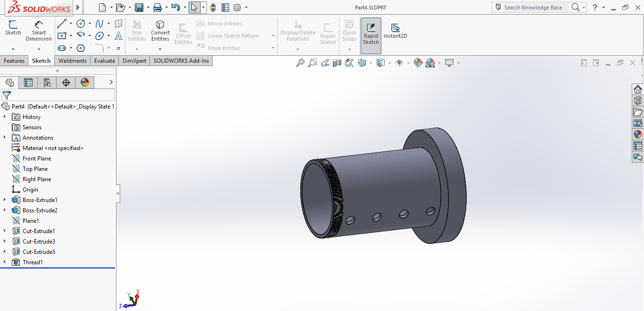Switch to the Evaluate tab
The width and height of the screenshot is (644, 311).
pyautogui.click(x=105, y=61)
